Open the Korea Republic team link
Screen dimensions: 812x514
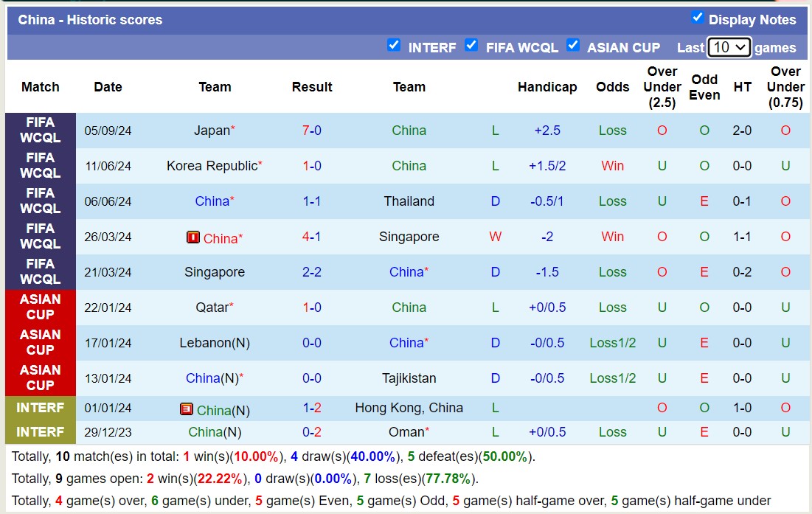[212, 166]
